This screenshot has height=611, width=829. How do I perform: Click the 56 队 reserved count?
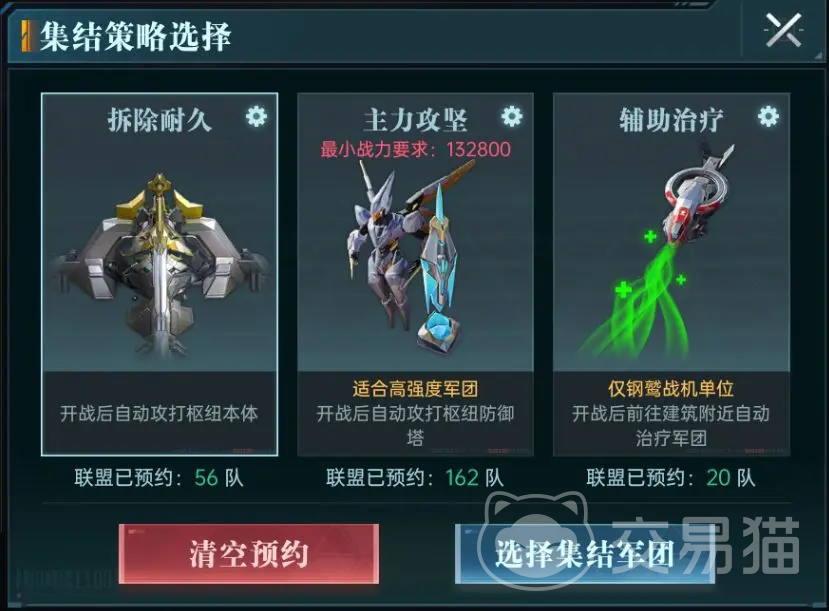[x=219, y=478]
